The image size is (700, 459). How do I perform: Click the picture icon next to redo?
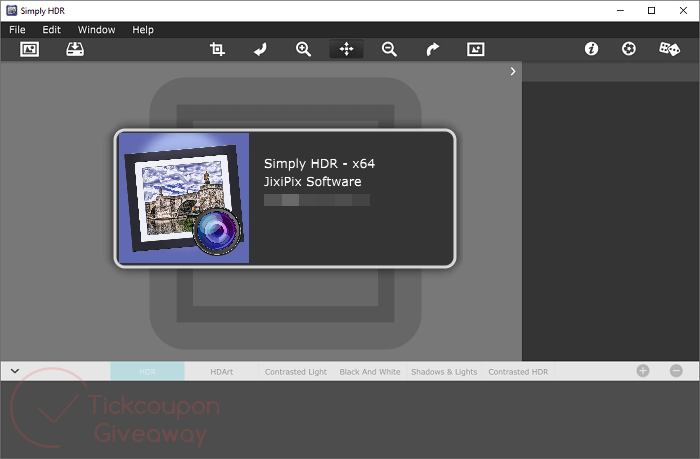475,49
